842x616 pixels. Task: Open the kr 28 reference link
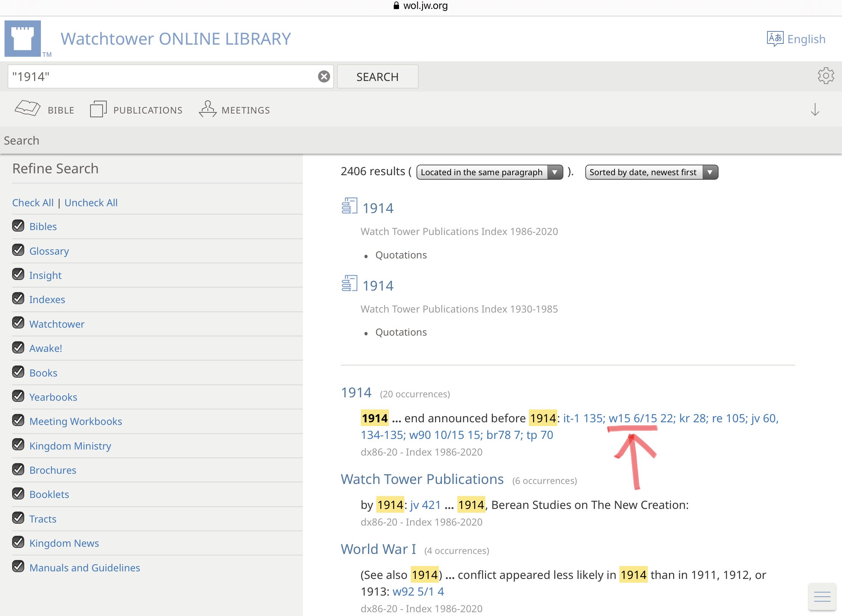pyautogui.click(x=692, y=418)
